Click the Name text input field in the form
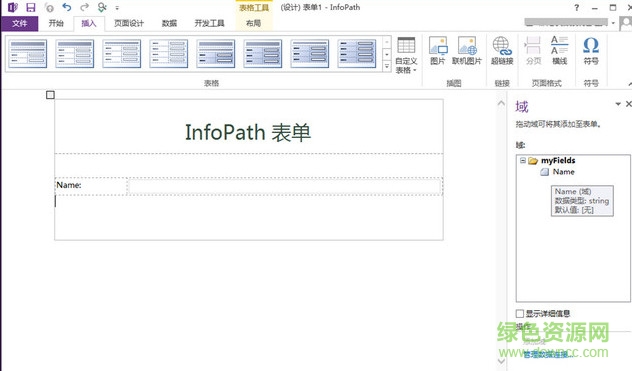Screen dimensions: 632x371 click(x=285, y=186)
